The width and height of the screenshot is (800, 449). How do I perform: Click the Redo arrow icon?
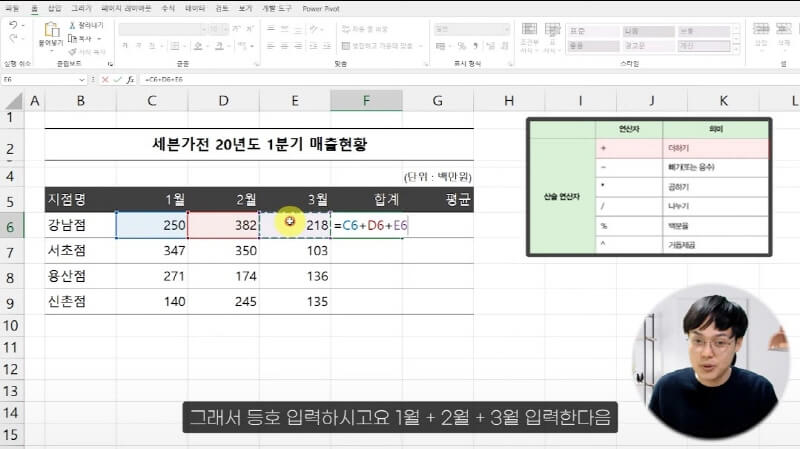(13, 38)
